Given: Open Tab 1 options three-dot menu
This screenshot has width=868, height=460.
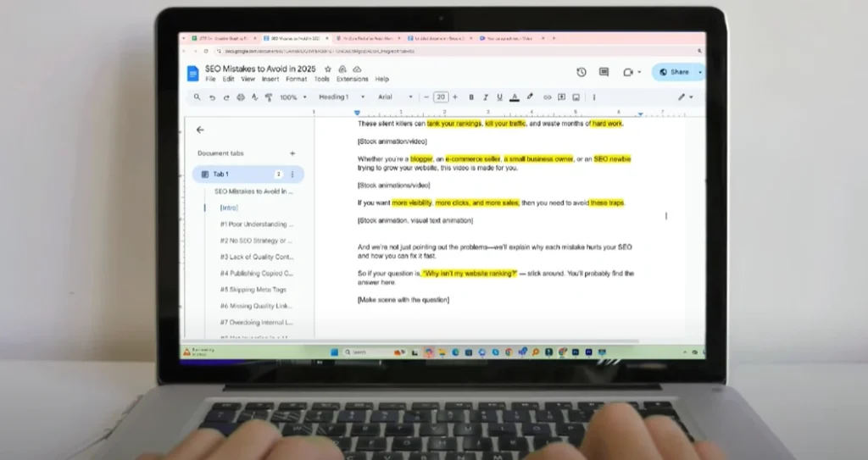Looking at the screenshot, I should click(x=292, y=175).
